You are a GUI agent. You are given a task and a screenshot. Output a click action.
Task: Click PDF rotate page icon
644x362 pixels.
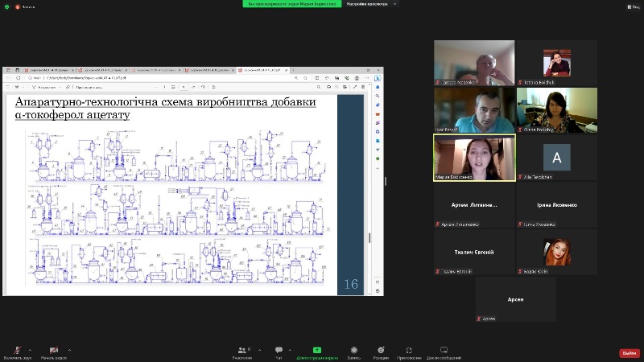(204, 87)
